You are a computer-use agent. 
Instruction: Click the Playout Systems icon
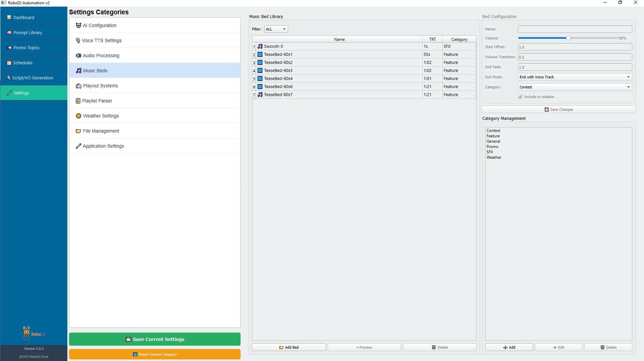click(78, 86)
